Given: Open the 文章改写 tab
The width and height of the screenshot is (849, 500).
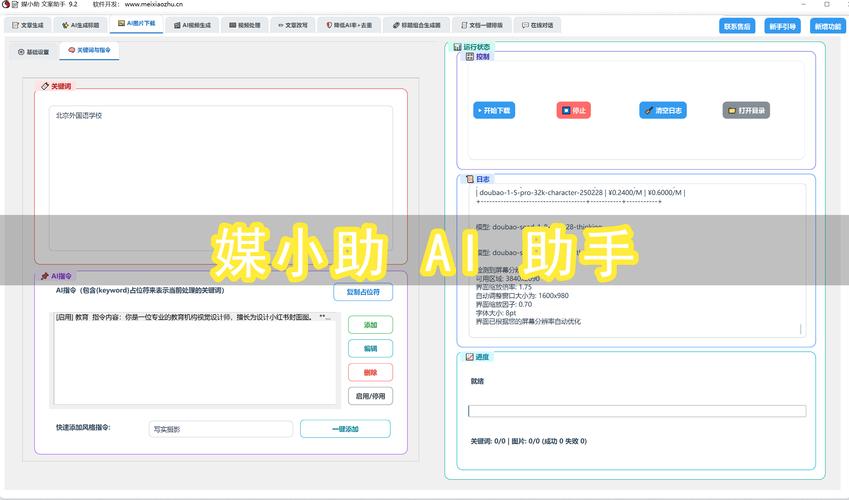Looking at the screenshot, I should [x=293, y=25].
